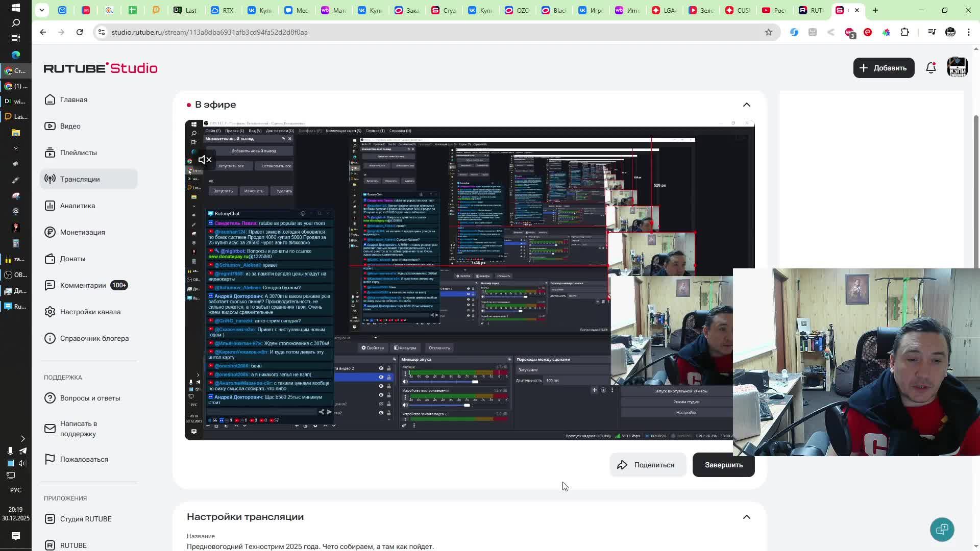Open the browser tab search dropdown

point(42,10)
